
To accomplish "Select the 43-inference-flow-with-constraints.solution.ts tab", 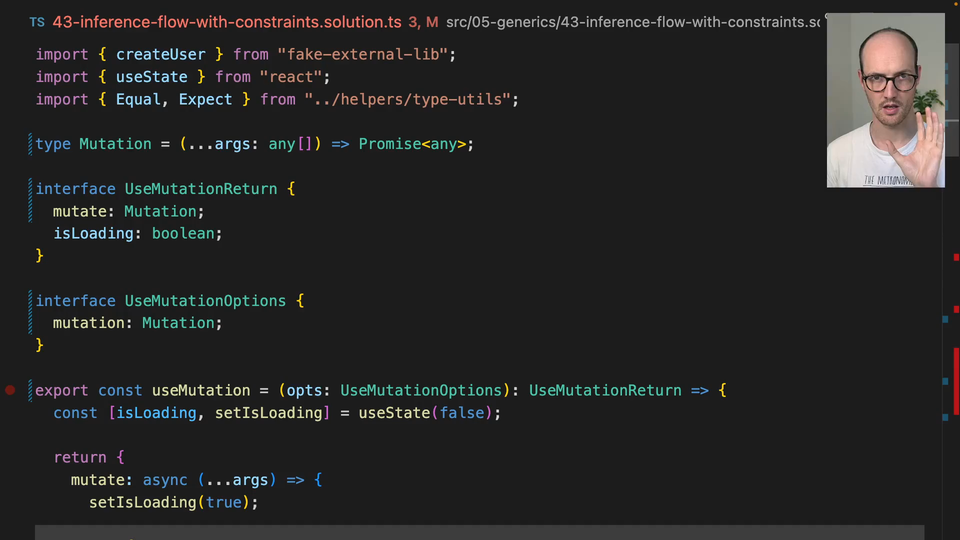I will [225, 22].
